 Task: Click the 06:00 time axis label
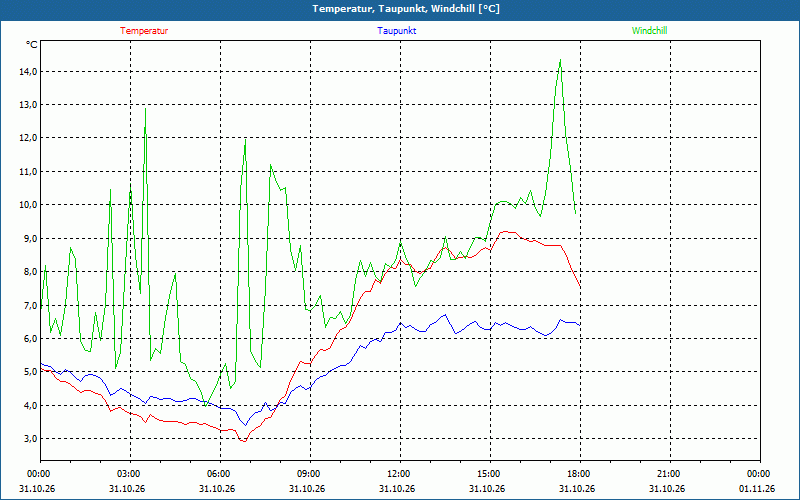pyautogui.click(x=220, y=474)
